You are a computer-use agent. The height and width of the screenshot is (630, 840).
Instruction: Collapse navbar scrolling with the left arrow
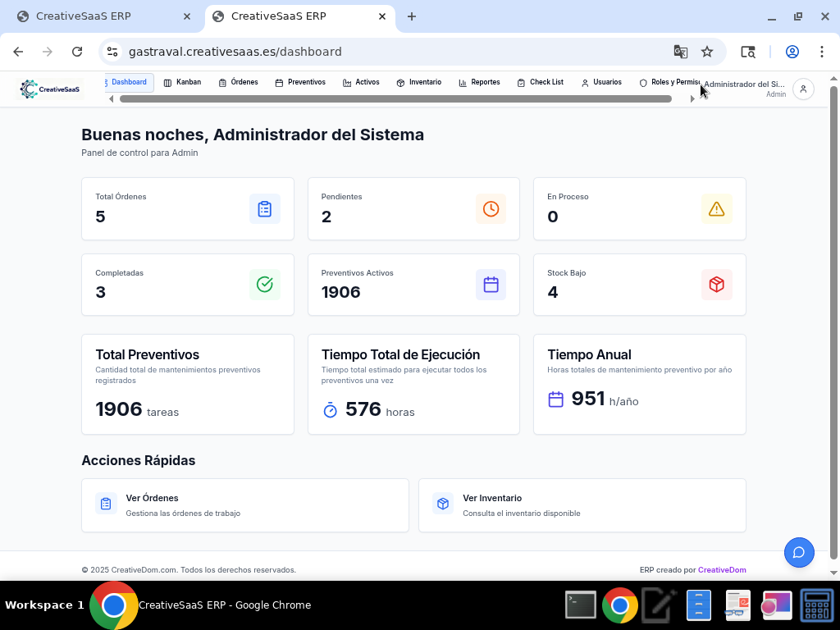[x=111, y=98]
